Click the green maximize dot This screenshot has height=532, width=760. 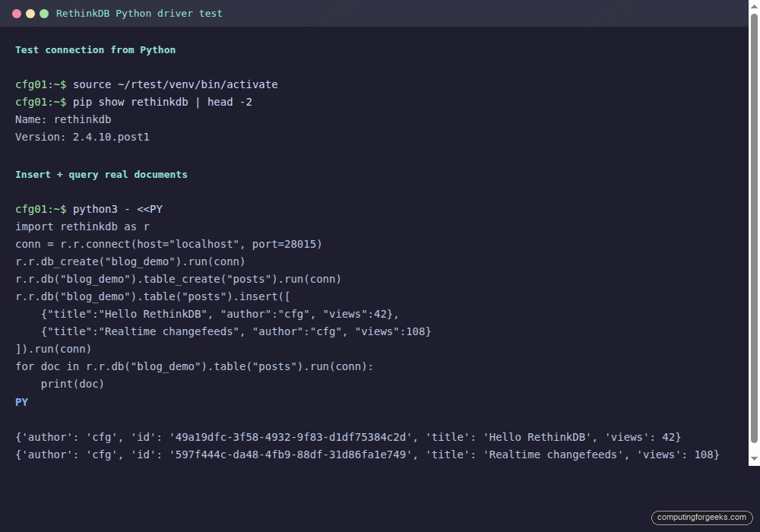click(43, 14)
